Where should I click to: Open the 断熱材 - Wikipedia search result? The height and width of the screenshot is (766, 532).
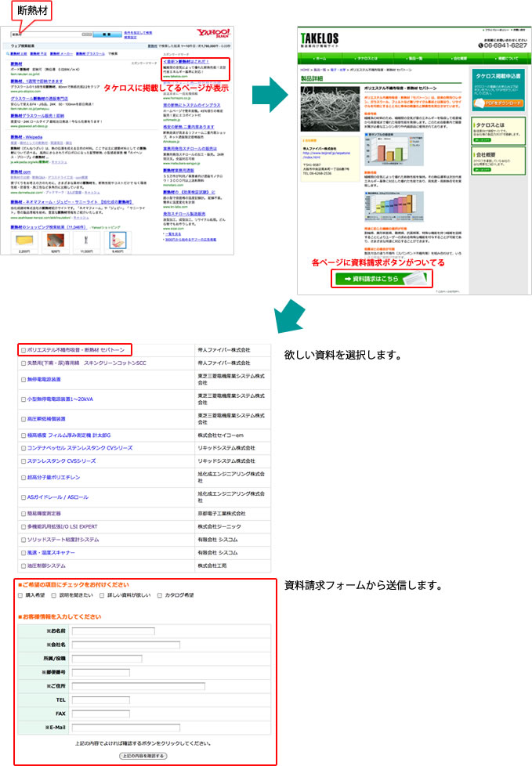[x=27, y=137]
